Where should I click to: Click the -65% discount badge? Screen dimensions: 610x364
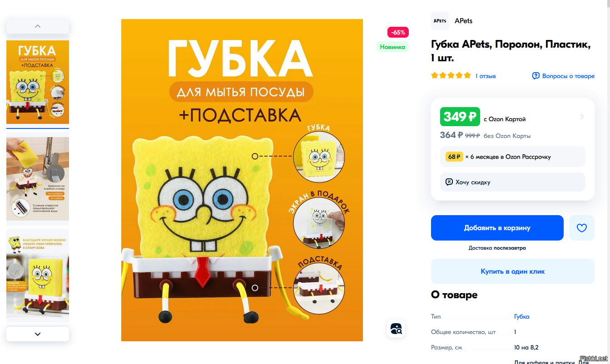pyautogui.click(x=398, y=32)
